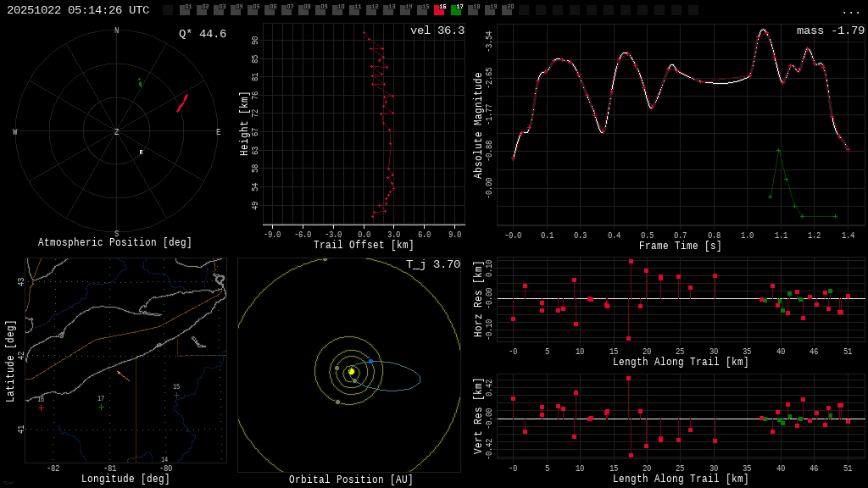Screen dimensions: 868x488
Task: Click the zenith Z label in polar plot
Action: tap(116, 131)
